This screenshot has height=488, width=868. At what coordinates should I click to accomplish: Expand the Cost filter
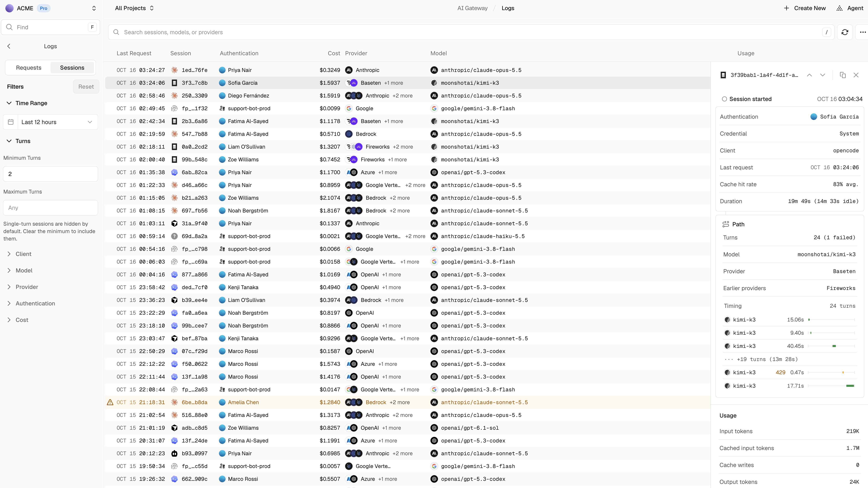[x=18, y=320]
